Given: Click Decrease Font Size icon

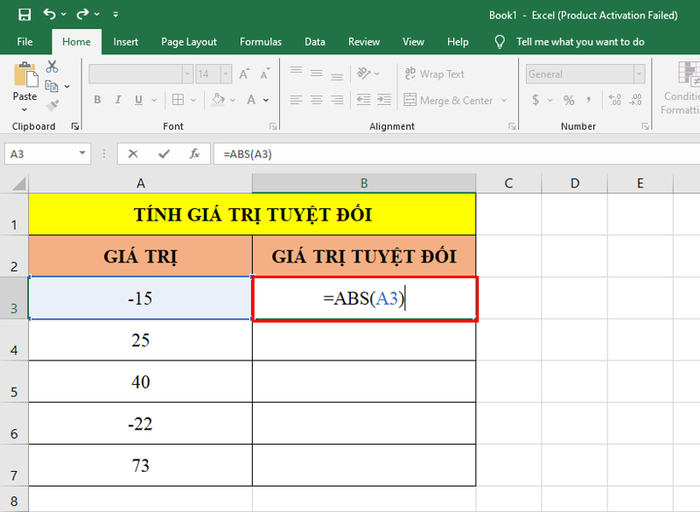Looking at the screenshot, I should (265, 74).
